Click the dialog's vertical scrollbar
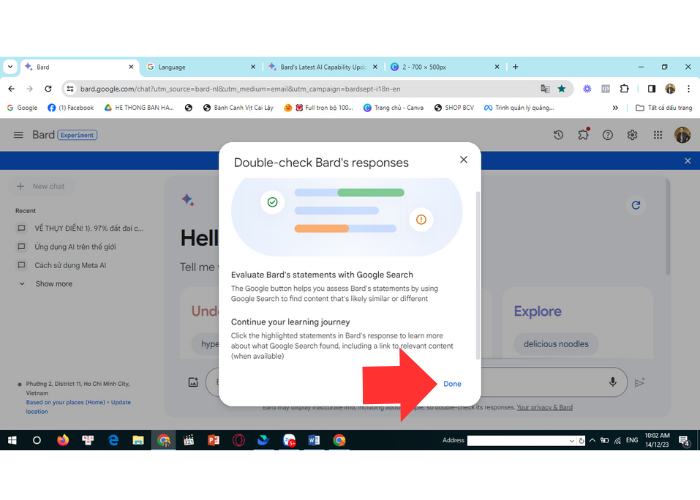This screenshot has width=700, height=500. 477,270
